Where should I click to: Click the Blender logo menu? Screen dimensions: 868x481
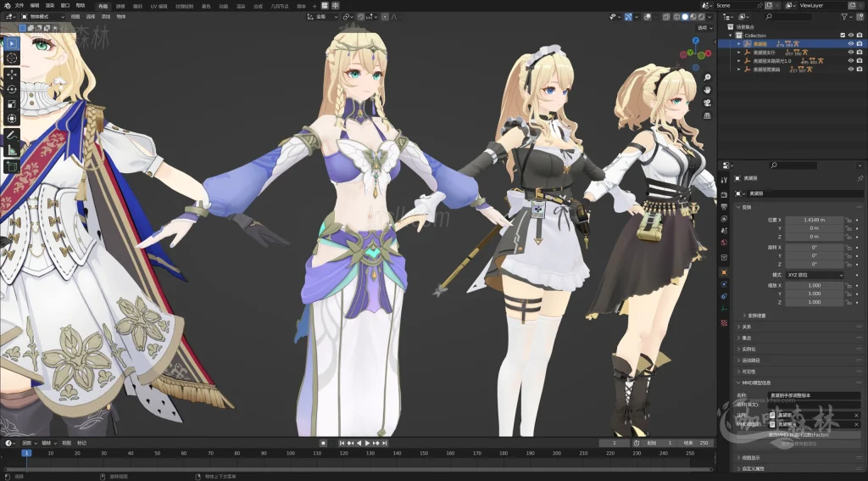pos(7,6)
